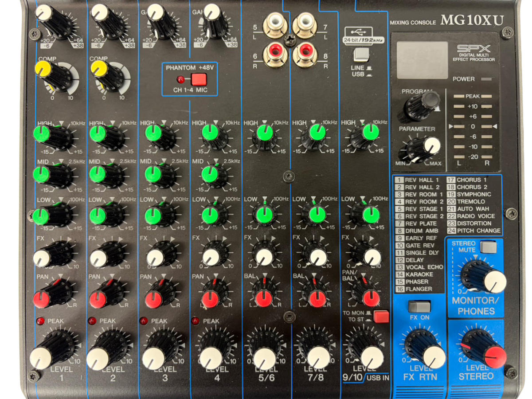Push the red TO MON / TO ST button

coord(381,316)
